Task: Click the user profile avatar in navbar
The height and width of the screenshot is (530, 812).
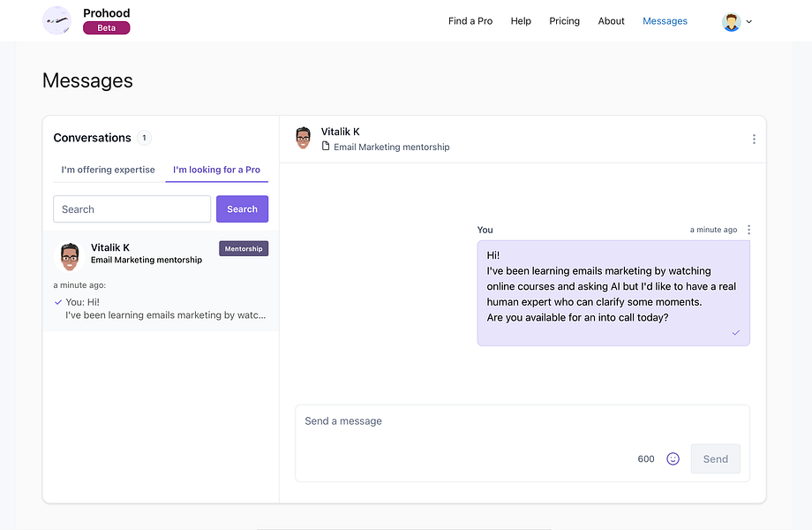Action: click(731, 22)
